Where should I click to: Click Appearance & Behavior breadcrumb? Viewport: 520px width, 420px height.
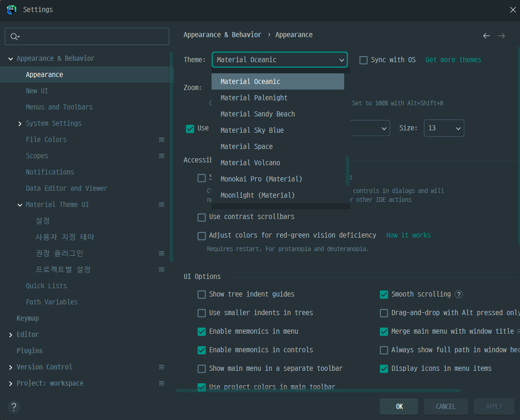click(x=222, y=35)
